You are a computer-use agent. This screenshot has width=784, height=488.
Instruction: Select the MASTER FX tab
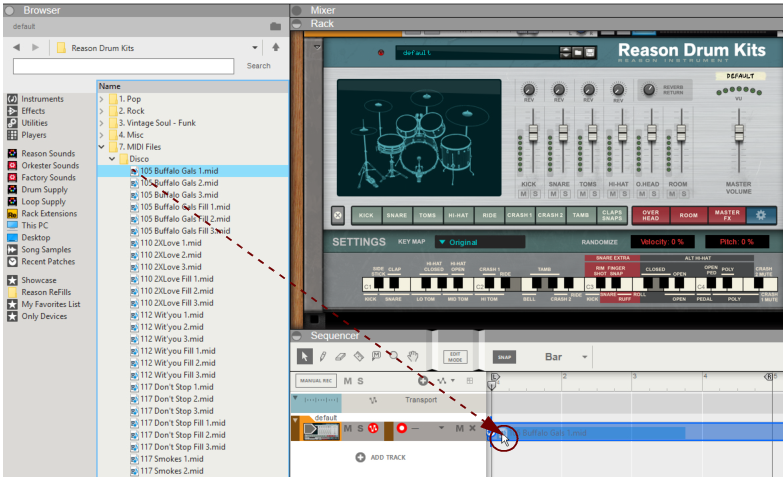(x=727, y=215)
